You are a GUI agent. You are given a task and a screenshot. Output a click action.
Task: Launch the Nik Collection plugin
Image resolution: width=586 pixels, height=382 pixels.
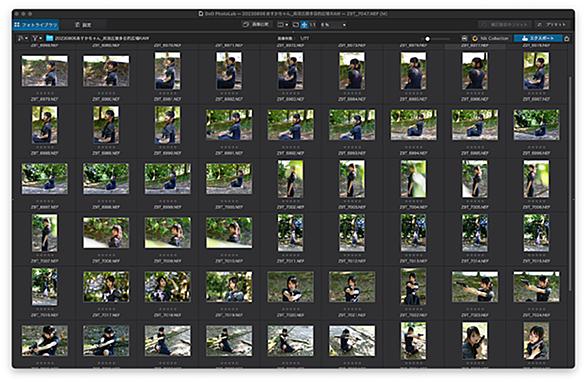click(x=490, y=38)
